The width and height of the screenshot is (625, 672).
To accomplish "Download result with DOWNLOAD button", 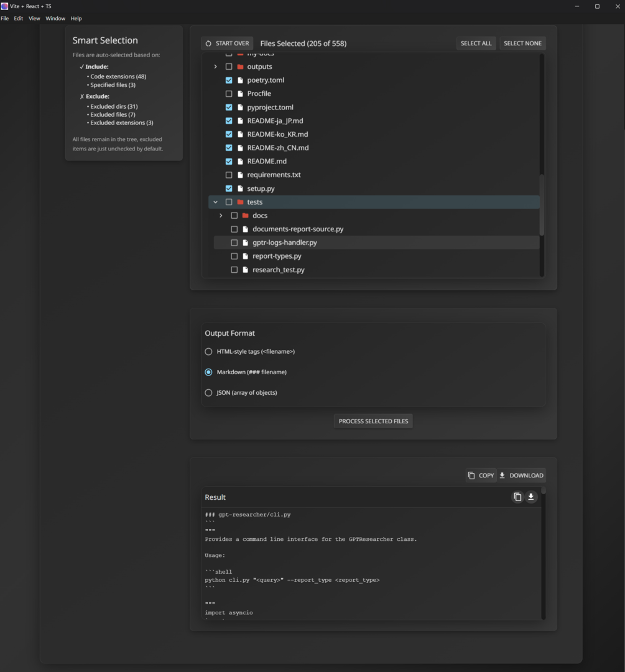I will [x=521, y=476].
